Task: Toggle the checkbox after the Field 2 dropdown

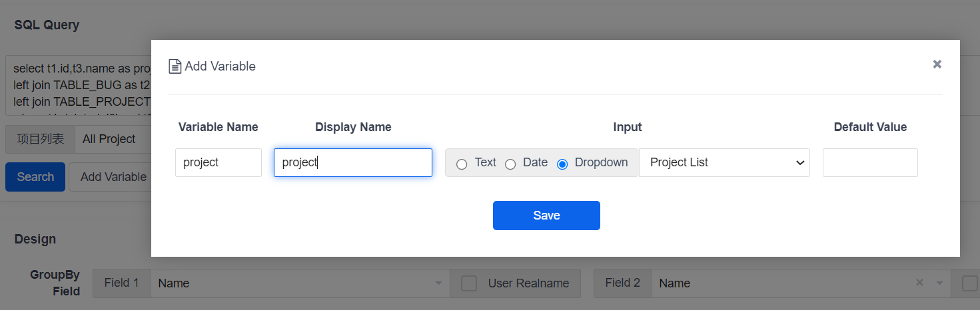Action: pyautogui.click(x=969, y=283)
